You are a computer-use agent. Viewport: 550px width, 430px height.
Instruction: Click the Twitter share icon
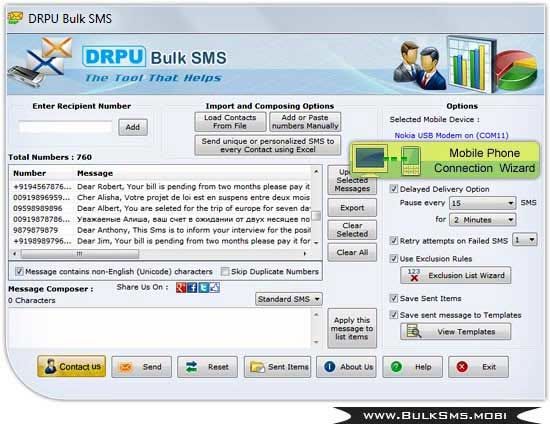(203, 288)
